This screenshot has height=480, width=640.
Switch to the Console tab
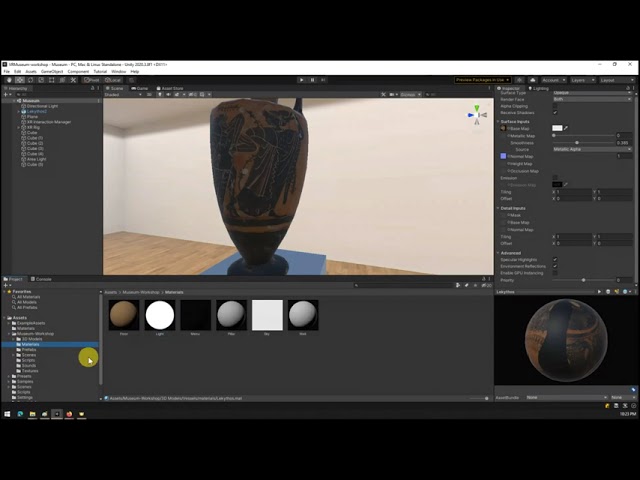pos(41,279)
